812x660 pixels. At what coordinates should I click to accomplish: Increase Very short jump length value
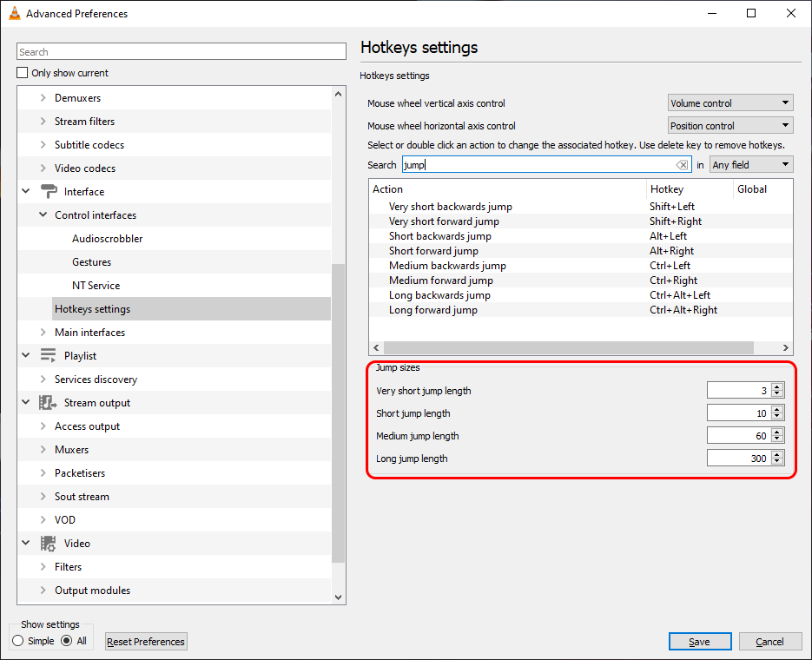[x=776, y=386]
